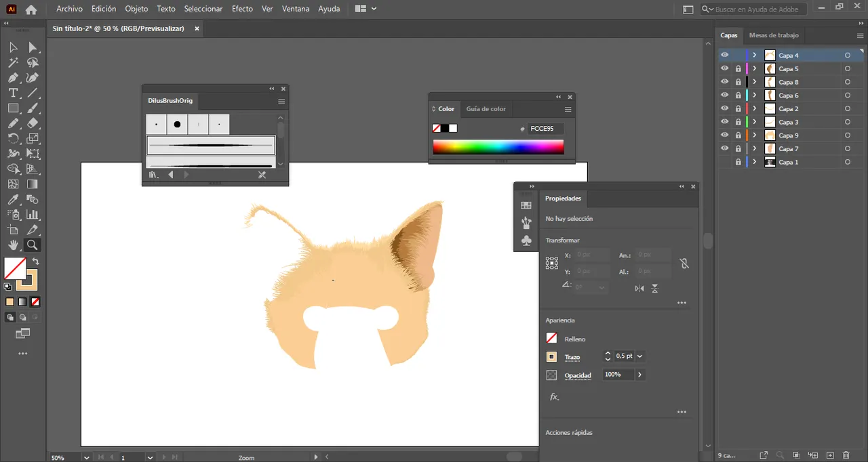Choose the Rectangle tool

[13, 108]
